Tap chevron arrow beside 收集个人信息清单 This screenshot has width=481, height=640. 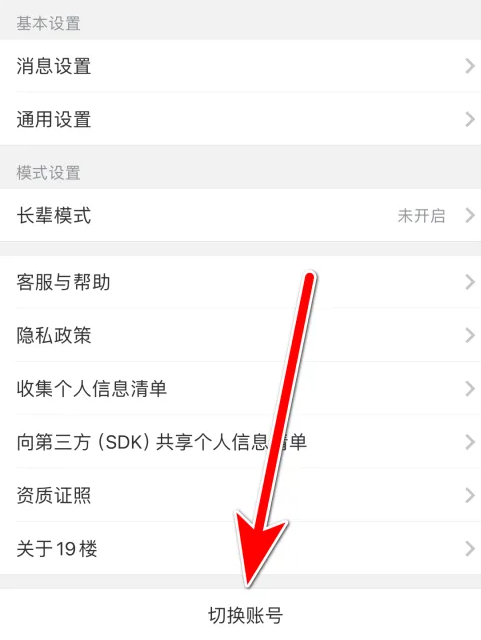(470, 389)
